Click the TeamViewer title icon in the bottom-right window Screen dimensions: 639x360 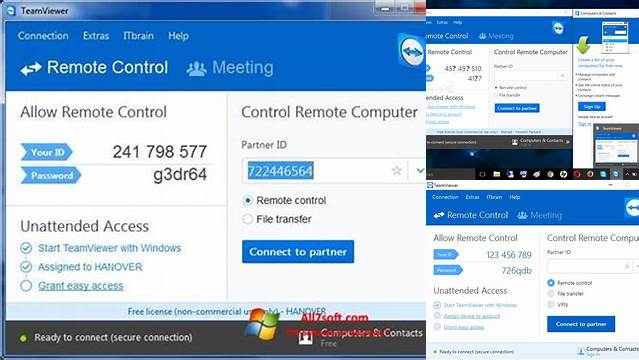[430, 185]
